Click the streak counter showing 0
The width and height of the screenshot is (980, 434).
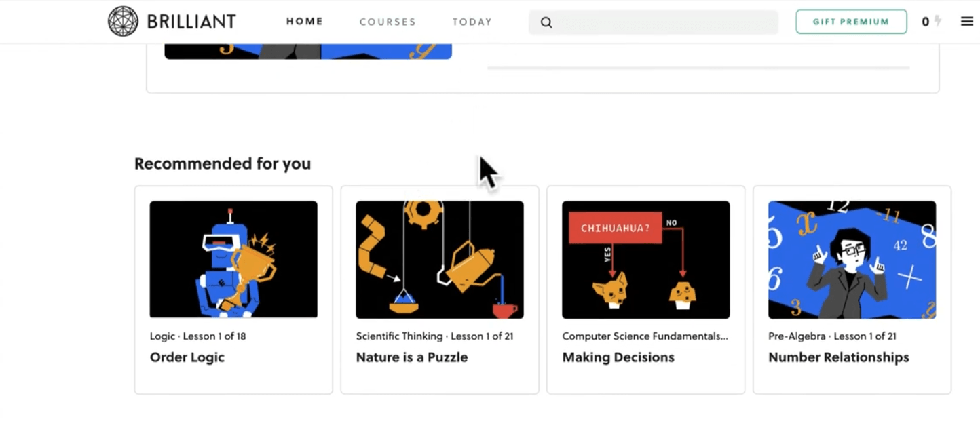(x=924, y=21)
